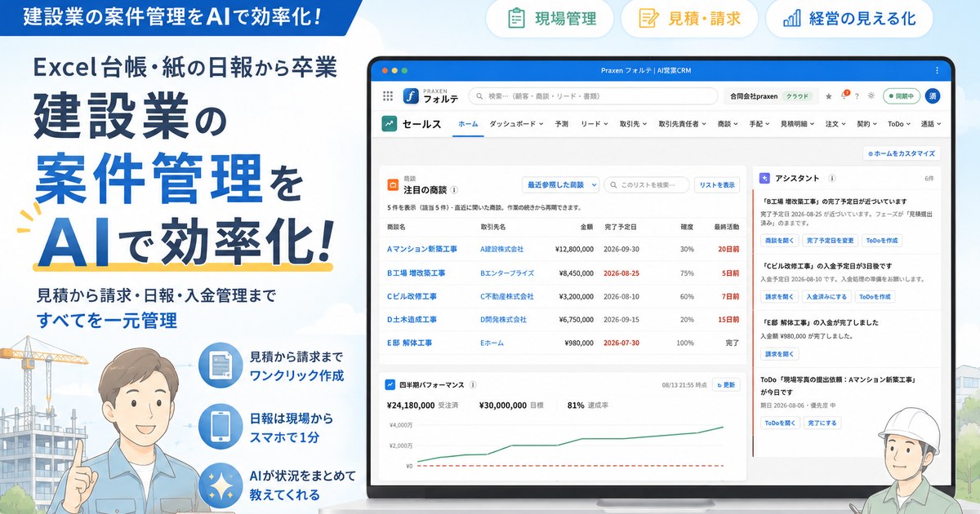Screen dimensions: 980x514
Task: Open the ToDo tab
Action: (x=899, y=124)
